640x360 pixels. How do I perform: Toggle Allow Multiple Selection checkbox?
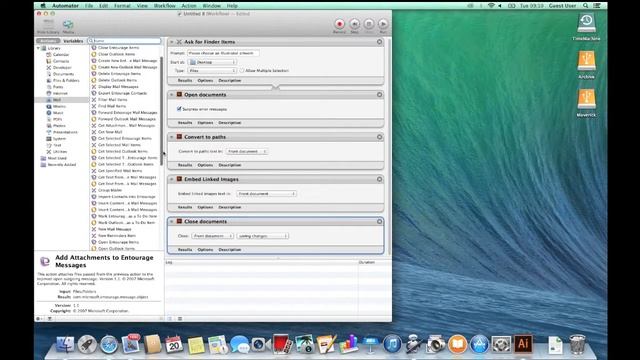(242, 71)
